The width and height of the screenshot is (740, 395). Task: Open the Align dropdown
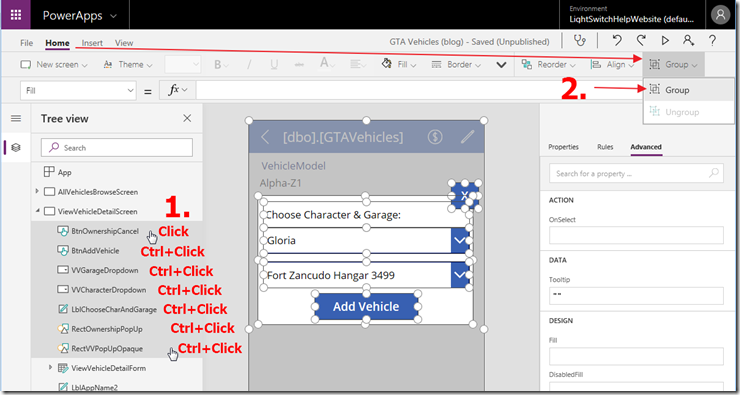pyautogui.click(x=613, y=65)
